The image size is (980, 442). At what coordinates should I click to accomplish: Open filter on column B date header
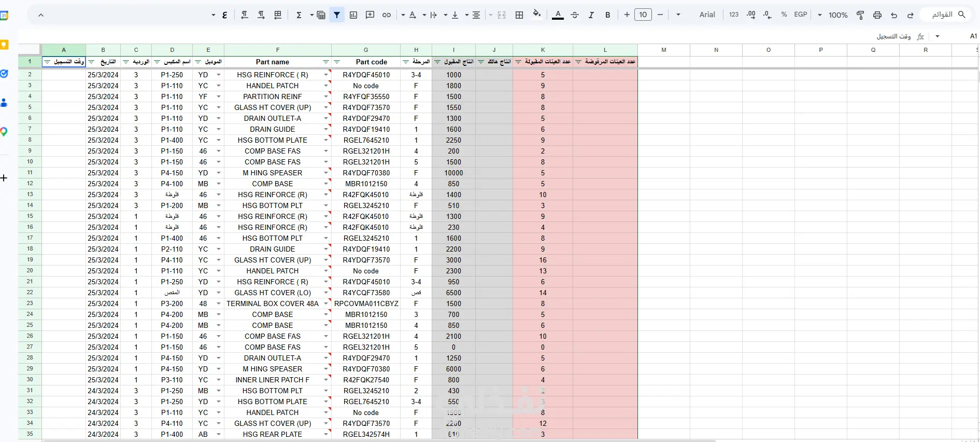click(x=91, y=62)
